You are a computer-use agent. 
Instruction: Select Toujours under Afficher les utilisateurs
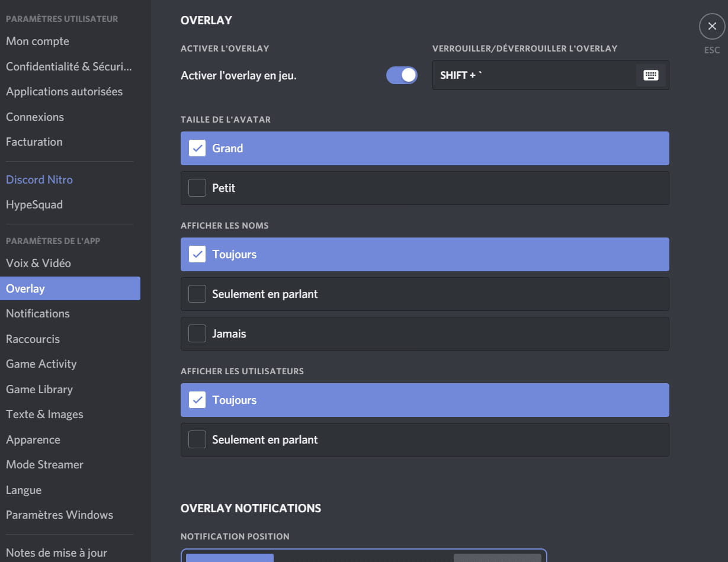click(x=425, y=400)
